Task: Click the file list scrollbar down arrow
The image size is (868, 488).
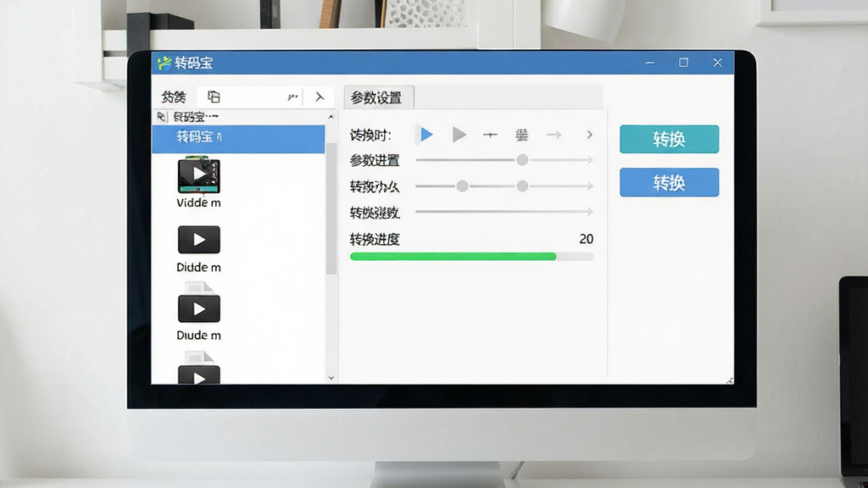Action: pos(331,378)
